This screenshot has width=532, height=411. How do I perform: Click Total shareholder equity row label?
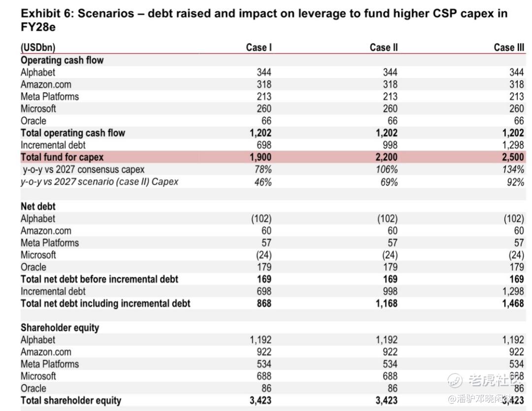[x=71, y=401]
